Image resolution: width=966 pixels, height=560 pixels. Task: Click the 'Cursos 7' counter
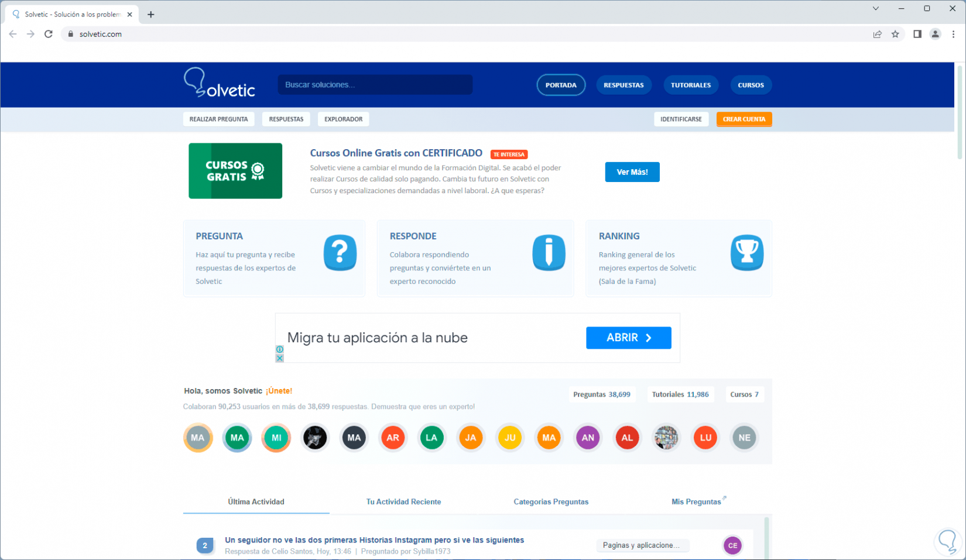744,394
